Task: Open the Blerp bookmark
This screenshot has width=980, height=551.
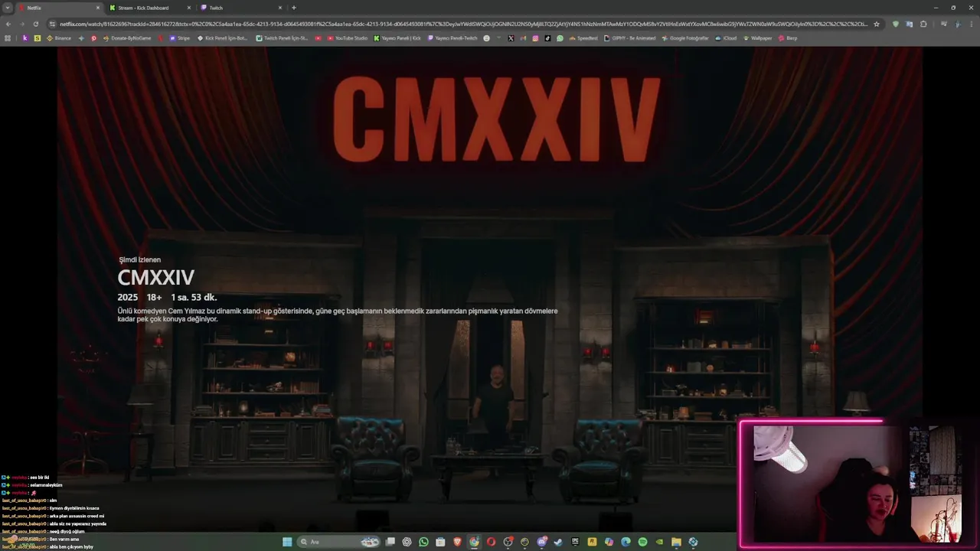Action: pyautogui.click(x=788, y=37)
